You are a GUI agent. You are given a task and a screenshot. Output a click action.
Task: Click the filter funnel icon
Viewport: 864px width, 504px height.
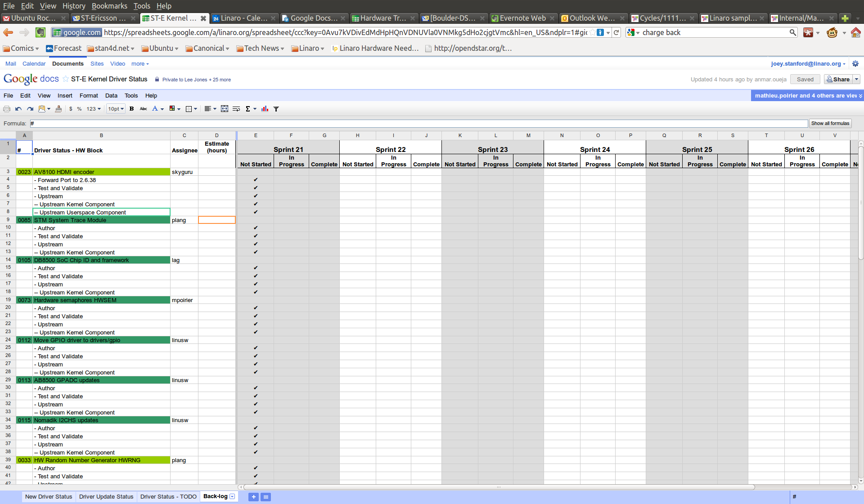coord(276,109)
